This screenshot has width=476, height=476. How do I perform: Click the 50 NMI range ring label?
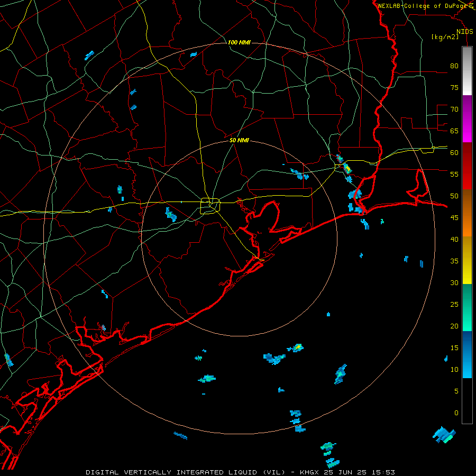tap(239, 140)
